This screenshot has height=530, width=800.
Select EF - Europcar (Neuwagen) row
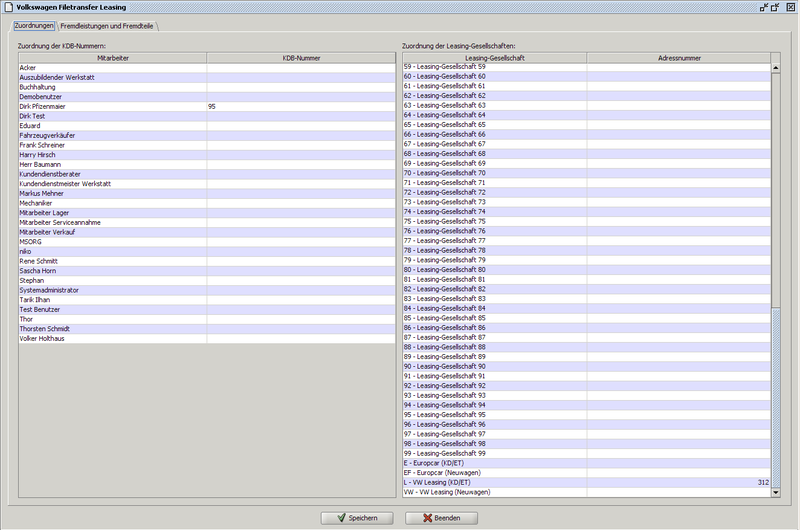point(587,473)
